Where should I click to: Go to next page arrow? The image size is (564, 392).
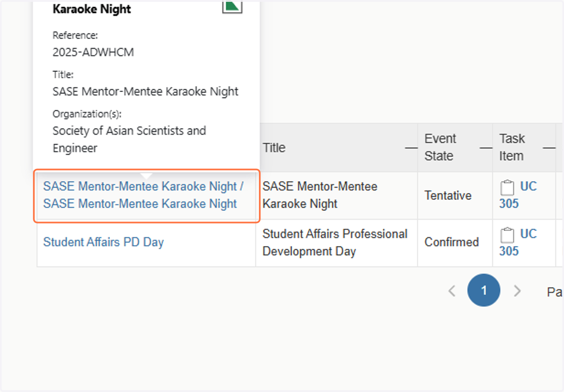(x=517, y=291)
